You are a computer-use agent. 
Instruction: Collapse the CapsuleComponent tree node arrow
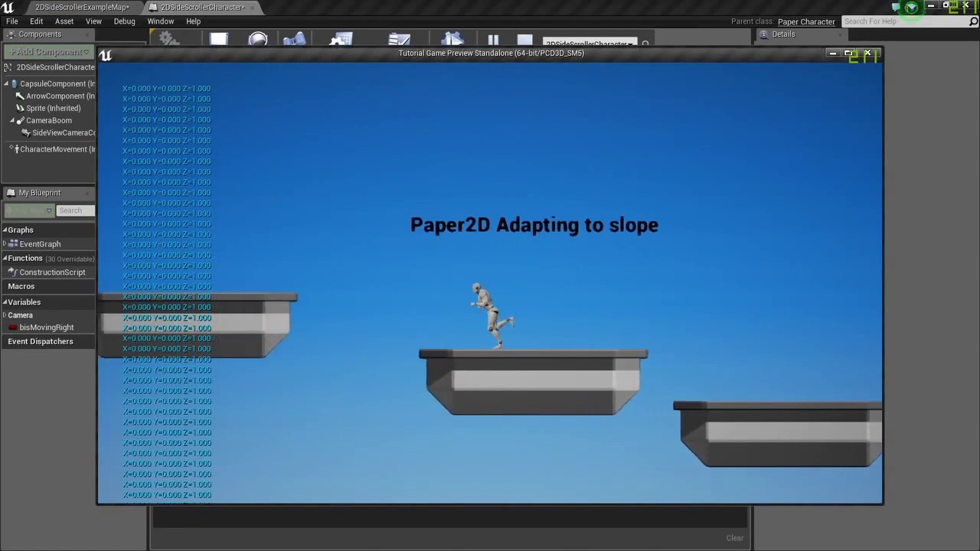[6, 84]
